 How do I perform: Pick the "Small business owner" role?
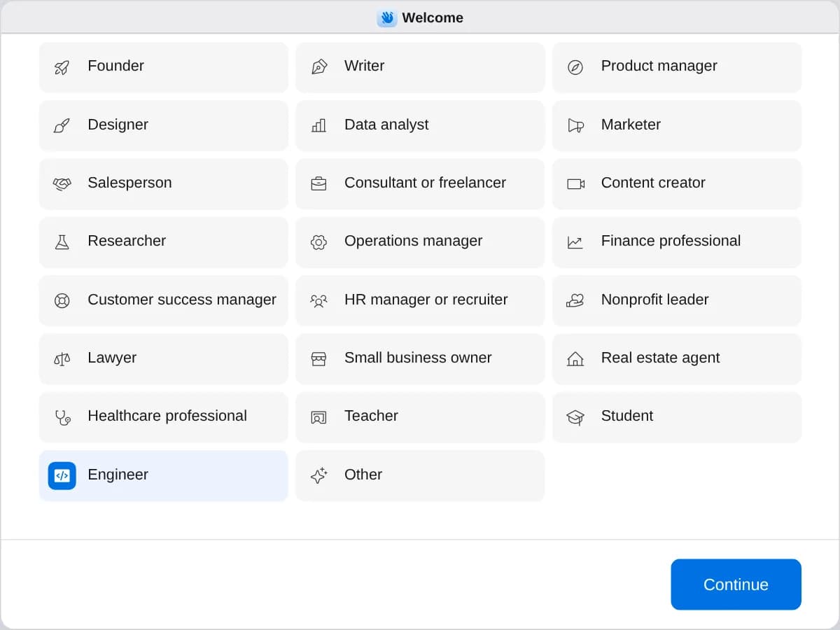point(420,359)
